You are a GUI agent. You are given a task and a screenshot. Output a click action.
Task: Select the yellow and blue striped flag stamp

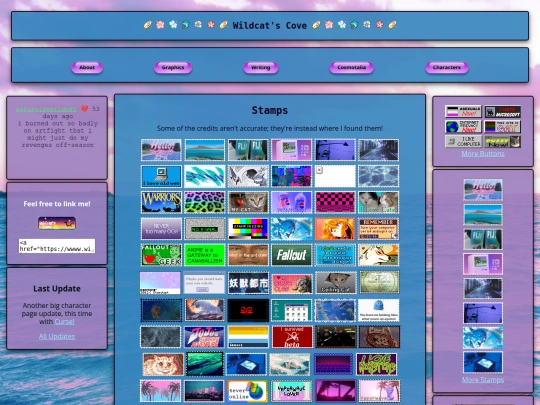(x=248, y=337)
